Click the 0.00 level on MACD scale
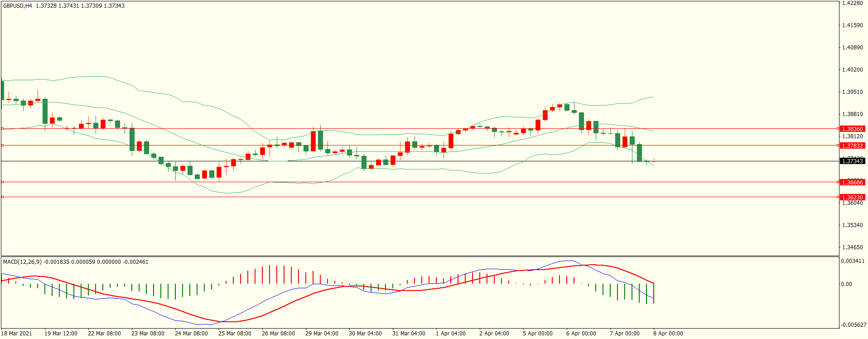The width and height of the screenshot is (868, 339). [x=846, y=284]
